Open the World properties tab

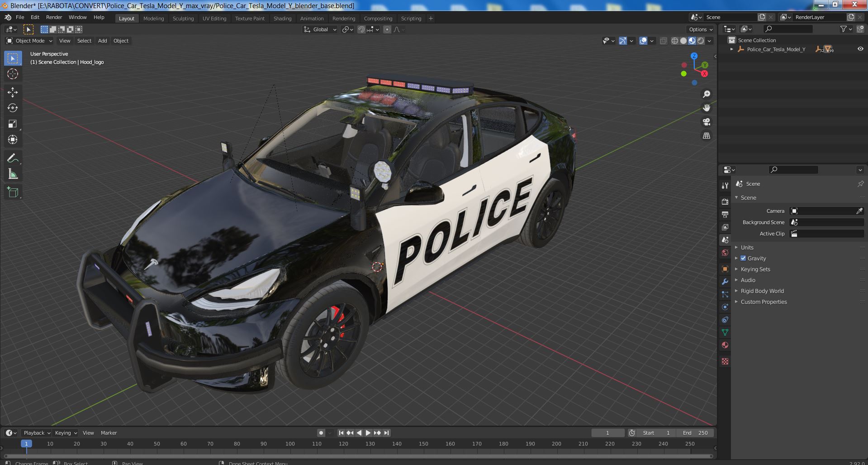(x=725, y=253)
